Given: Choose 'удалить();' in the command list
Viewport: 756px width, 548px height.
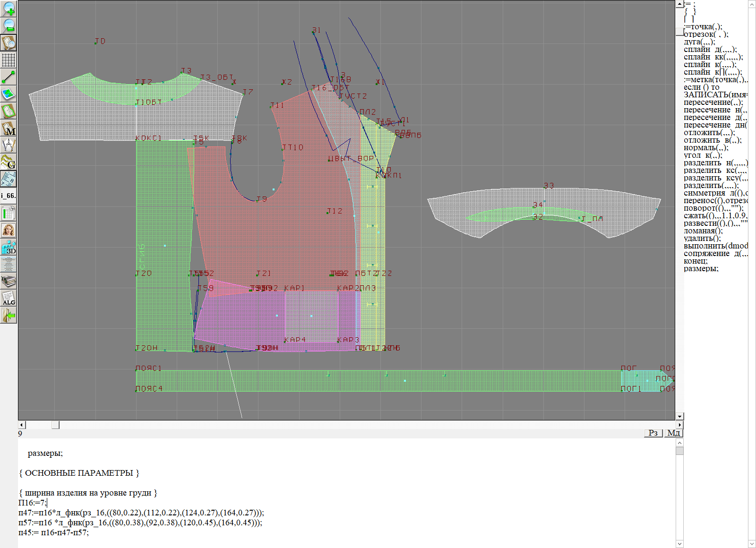Looking at the screenshot, I should (702, 239).
